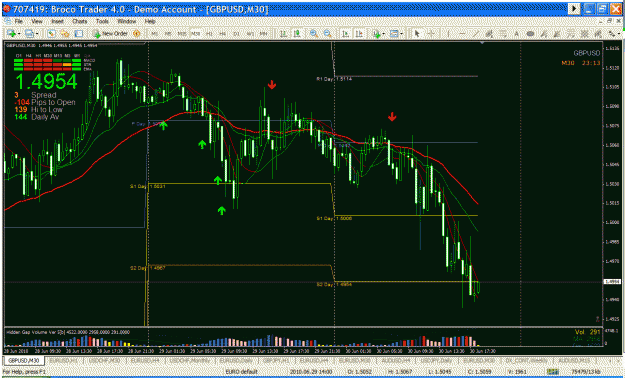Open the Window menu
The width and height of the screenshot is (625, 378).
[x=127, y=22]
